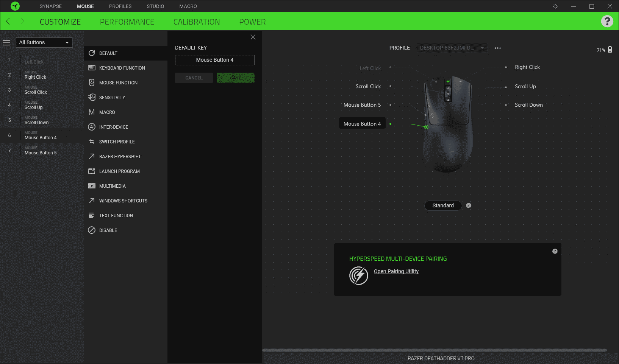Image resolution: width=619 pixels, height=364 pixels.
Task: Click the Inter-Device icon
Action: coord(92,127)
